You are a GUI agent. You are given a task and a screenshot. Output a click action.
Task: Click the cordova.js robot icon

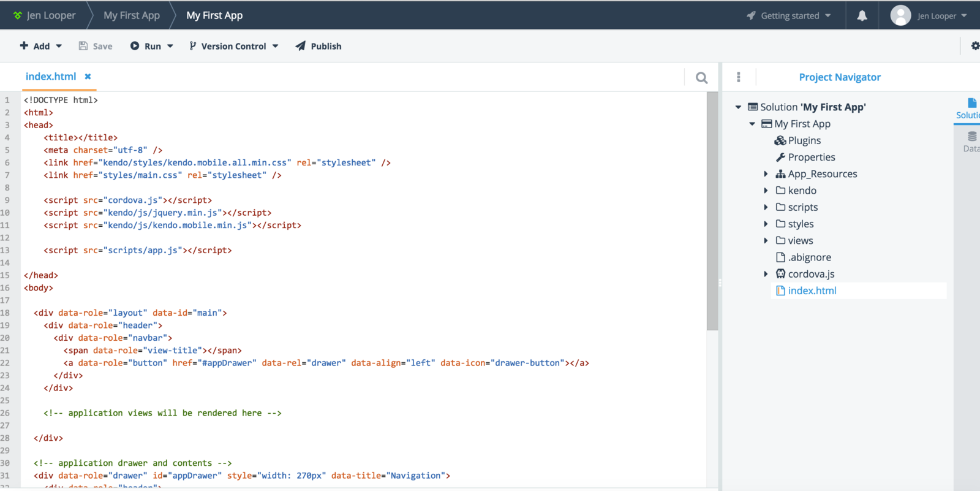(x=780, y=274)
